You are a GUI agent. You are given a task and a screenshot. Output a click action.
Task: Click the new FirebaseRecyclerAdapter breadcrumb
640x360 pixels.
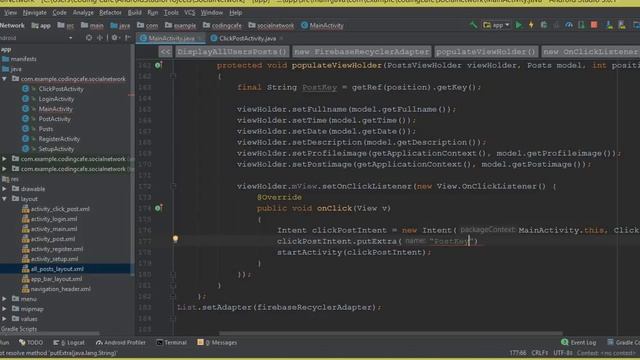(x=362, y=52)
